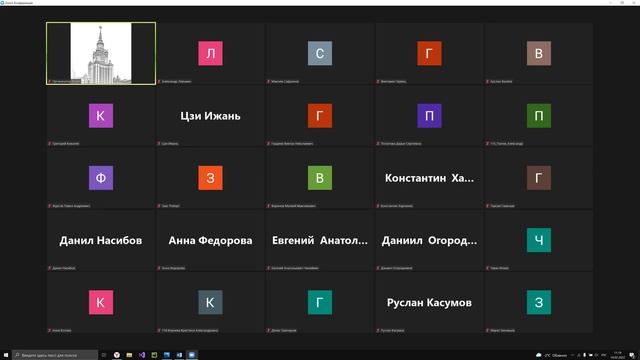The height and width of the screenshot is (360, 640).
Task: Open the Windows notification center
Action: pos(632,355)
